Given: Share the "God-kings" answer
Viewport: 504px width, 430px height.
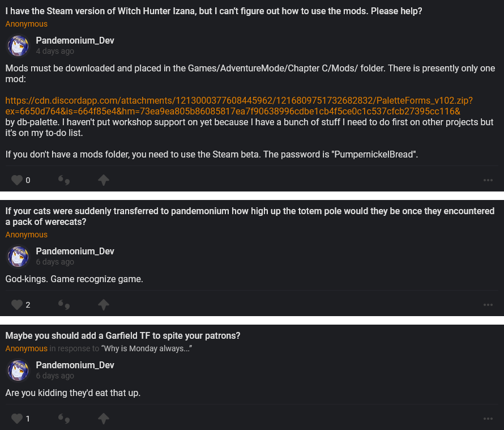Looking at the screenshot, I should click(103, 305).
